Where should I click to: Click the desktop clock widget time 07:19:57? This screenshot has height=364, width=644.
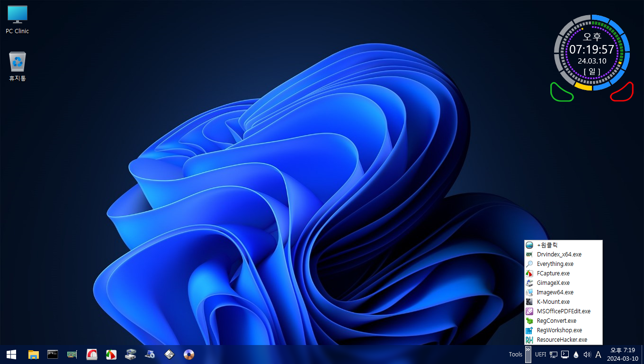click(591, 49)
